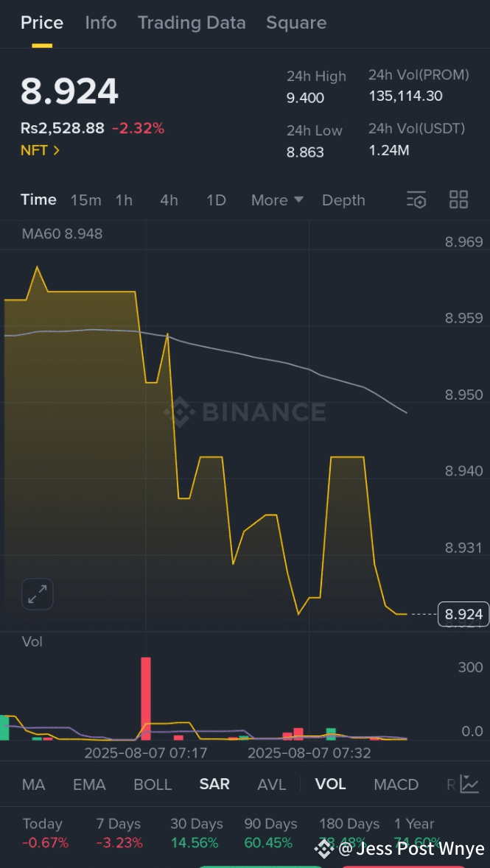Switch to the Info tab
This screenshot has height=868, width=490.
[100, 23]
